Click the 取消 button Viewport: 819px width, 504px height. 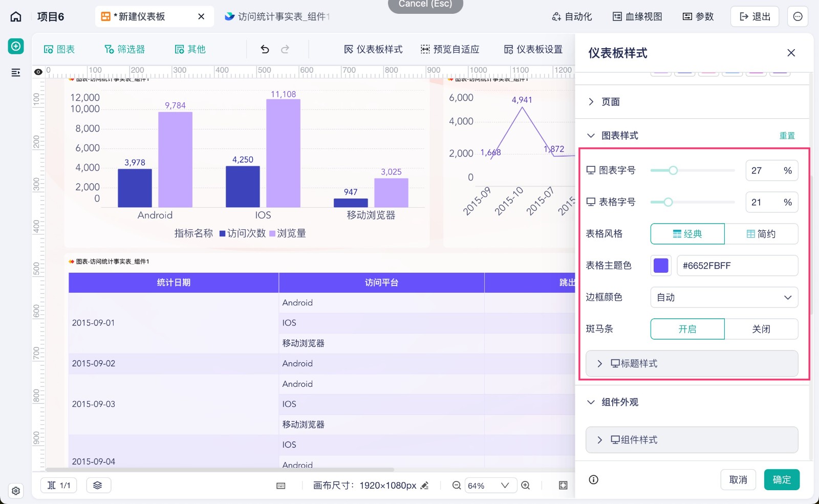click(738, 479)
